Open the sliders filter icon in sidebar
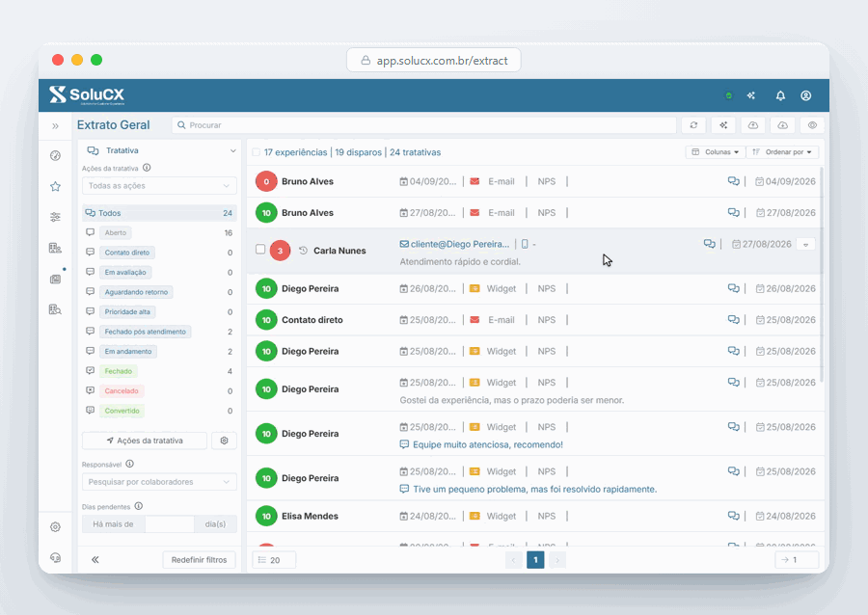Screen dimensions: 868x615 pos(55,217)
